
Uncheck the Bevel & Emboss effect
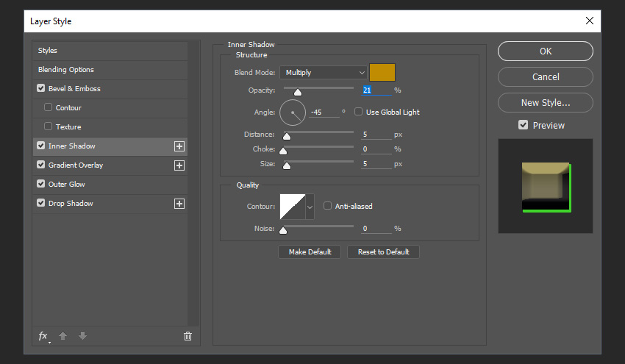click(x=41, y=89)
